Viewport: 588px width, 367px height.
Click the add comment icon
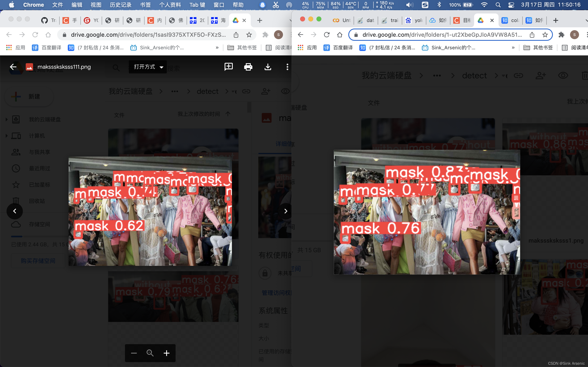point(228,67)
